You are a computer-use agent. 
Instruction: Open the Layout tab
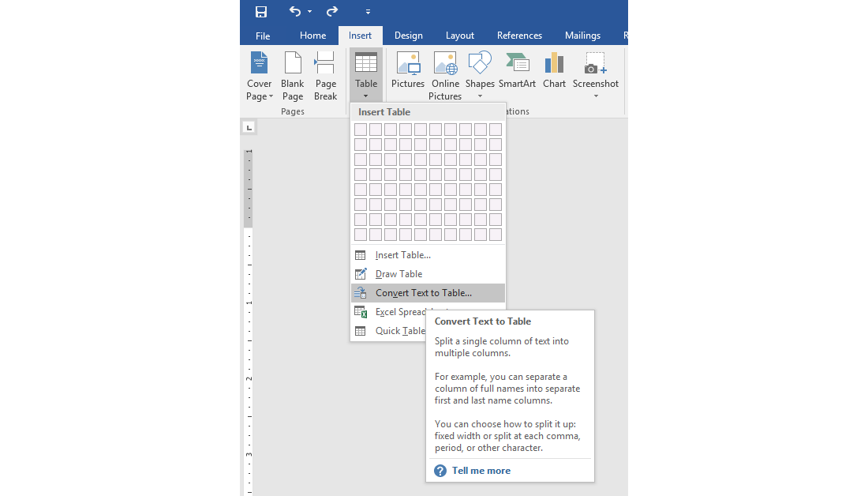[460, 36]
